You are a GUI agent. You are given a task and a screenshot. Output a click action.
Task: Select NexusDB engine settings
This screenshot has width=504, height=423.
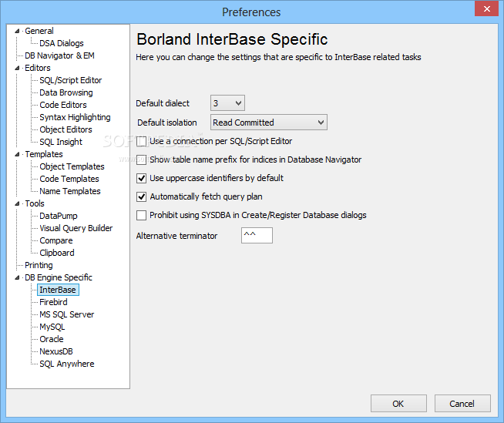pyautogui.click(x=56, y=351)
